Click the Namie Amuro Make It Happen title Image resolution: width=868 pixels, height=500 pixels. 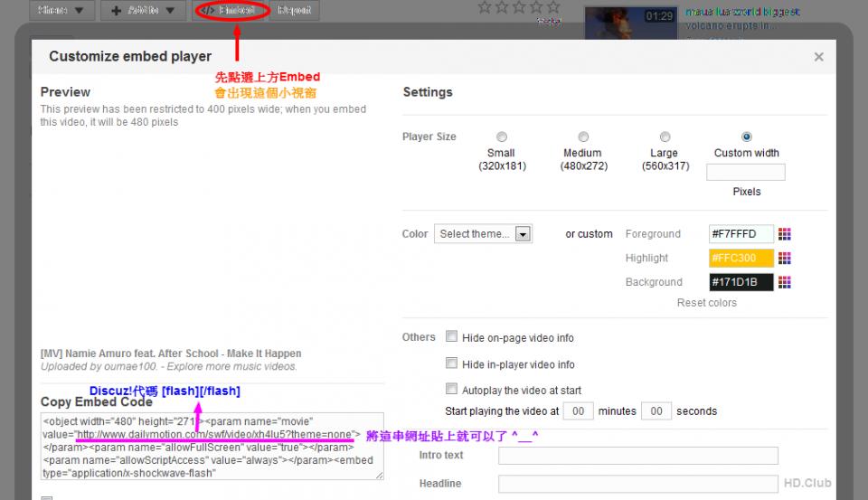pyautogui.click(x=171, y=354)
